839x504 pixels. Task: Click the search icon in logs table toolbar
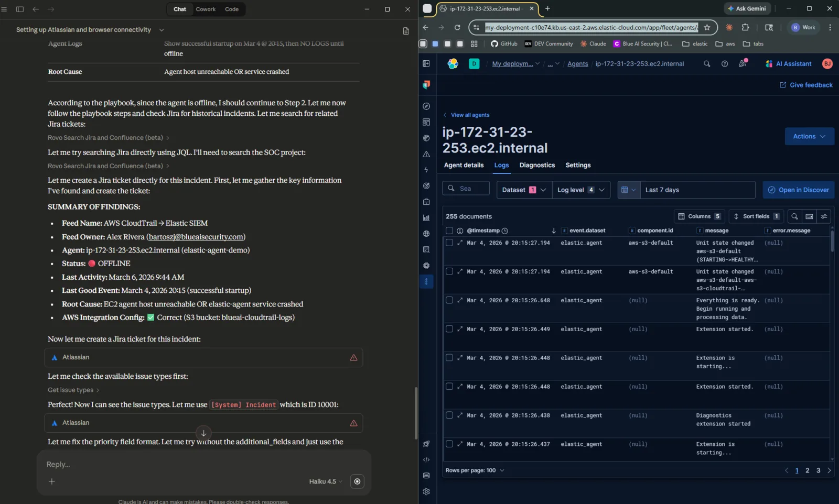coord(794,216)
